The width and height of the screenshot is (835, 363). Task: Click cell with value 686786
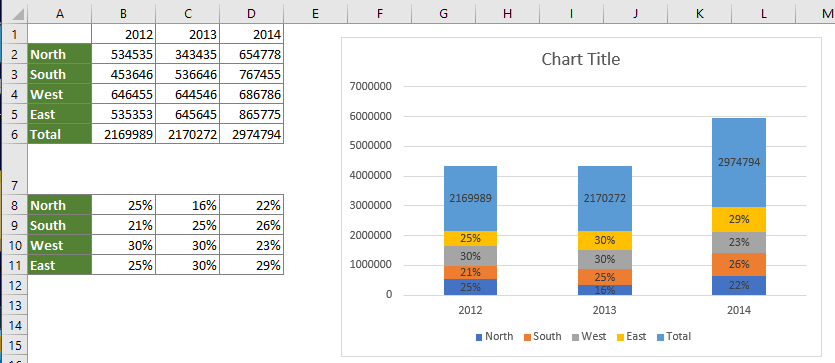[x=251, y=94]
